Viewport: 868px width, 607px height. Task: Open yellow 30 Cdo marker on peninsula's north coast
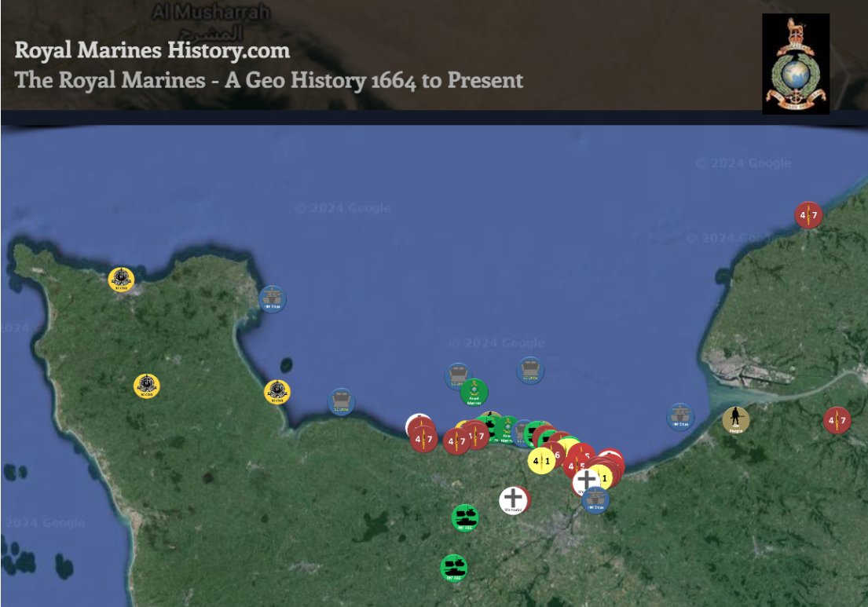(x=121, y=280)
